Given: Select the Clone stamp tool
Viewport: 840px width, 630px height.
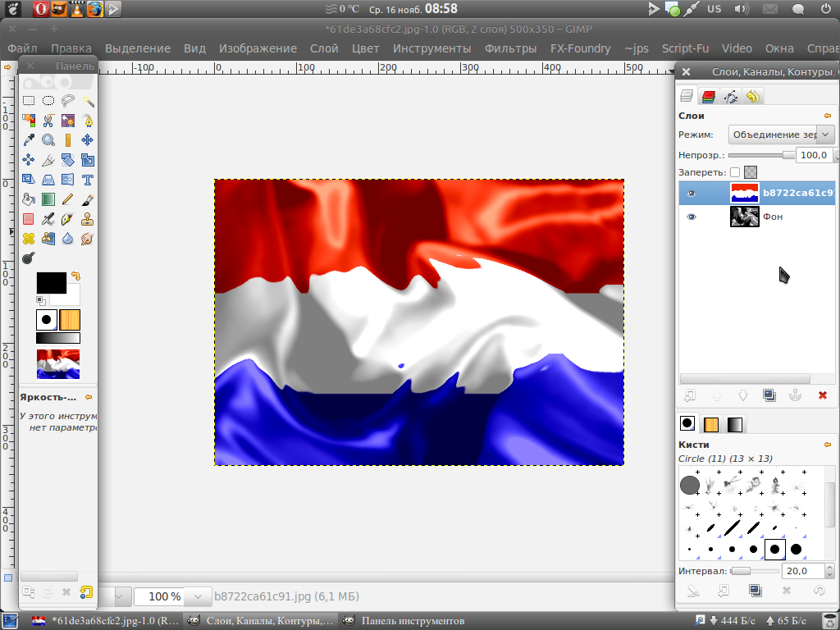Looking at the screenshot, I should (x=88, y=219).
